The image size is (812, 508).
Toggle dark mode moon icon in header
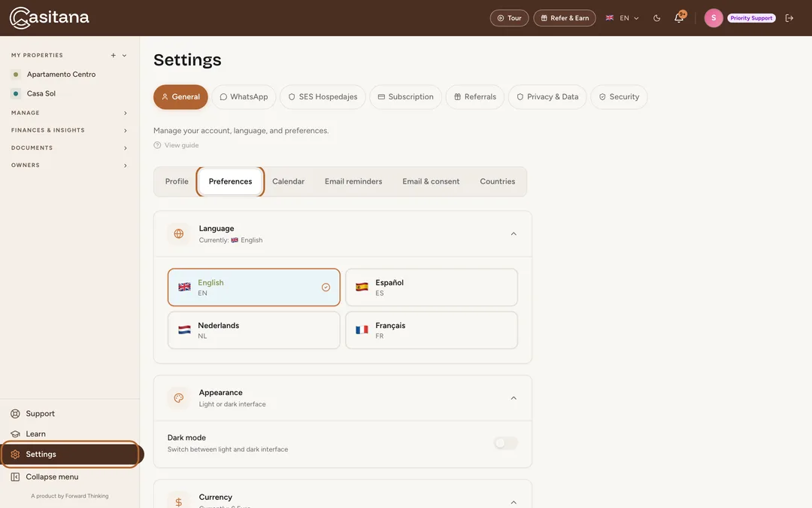656,18
